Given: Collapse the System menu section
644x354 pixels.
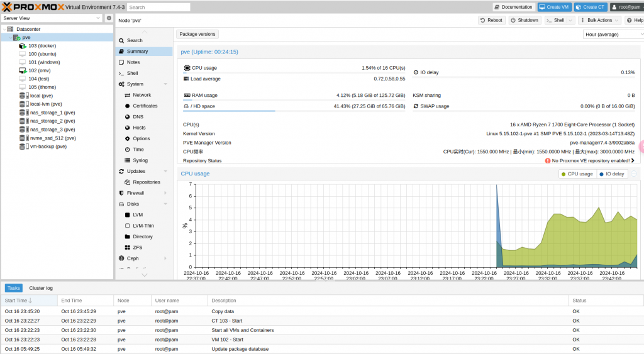Looking at the screenshot, I should (165, 84).
